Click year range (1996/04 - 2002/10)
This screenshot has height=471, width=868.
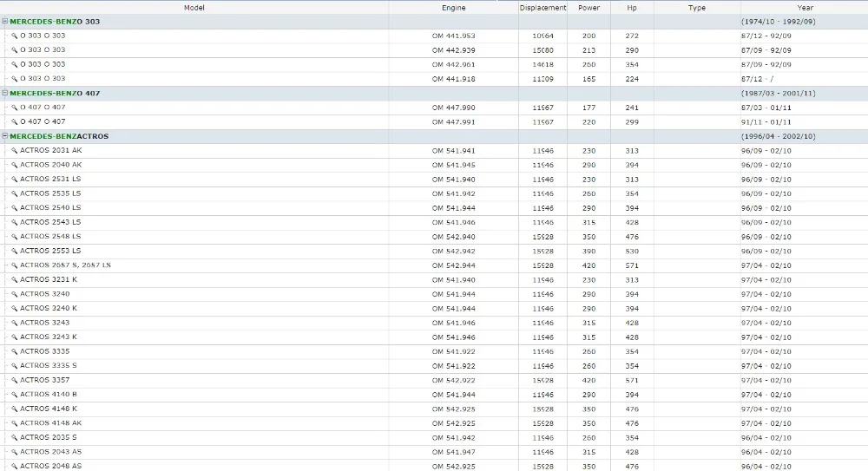pyautogui.click(x=778, y=136)
